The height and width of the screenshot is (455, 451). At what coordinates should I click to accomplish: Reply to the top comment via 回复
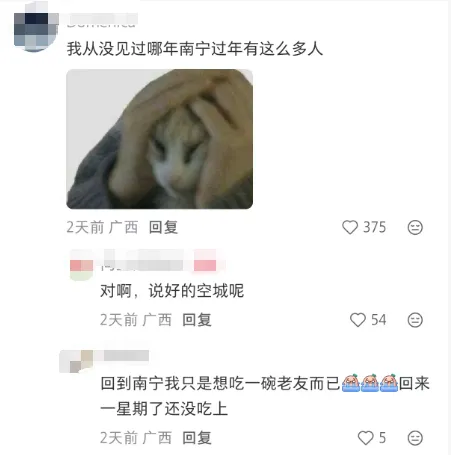click(x=163, y=227)
